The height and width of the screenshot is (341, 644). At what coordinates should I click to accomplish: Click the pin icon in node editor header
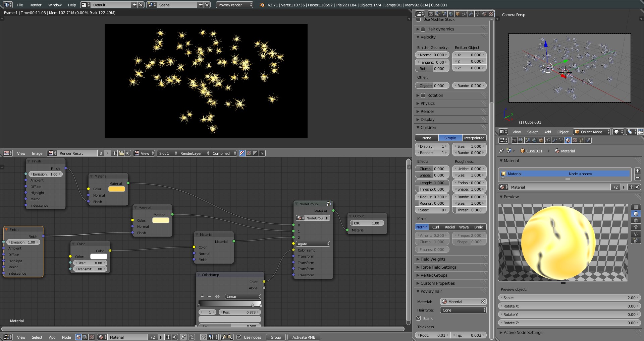[x=183, y=337]
